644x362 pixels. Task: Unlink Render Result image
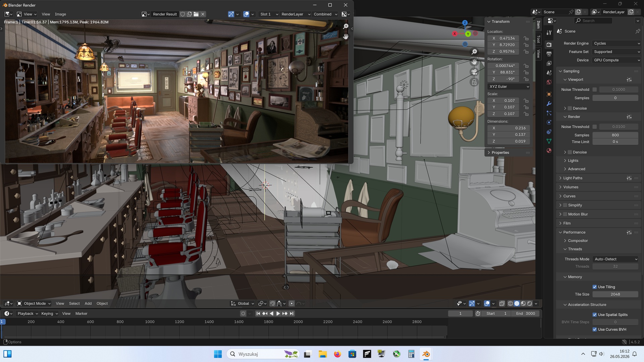tap(203, 14)
